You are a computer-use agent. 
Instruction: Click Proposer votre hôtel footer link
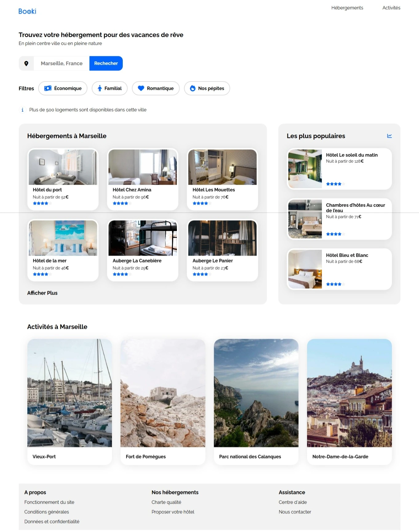(x=173, y=512)
